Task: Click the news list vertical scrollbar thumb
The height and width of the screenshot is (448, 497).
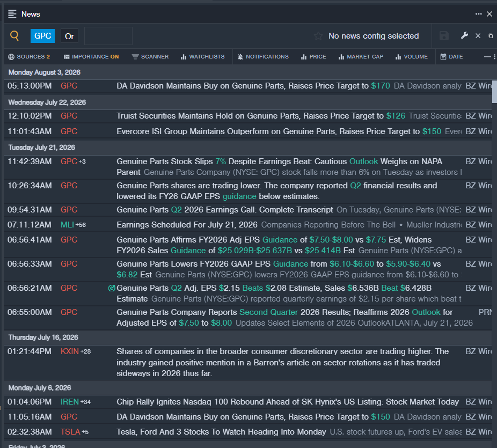Action: click(x=494, y=92)
